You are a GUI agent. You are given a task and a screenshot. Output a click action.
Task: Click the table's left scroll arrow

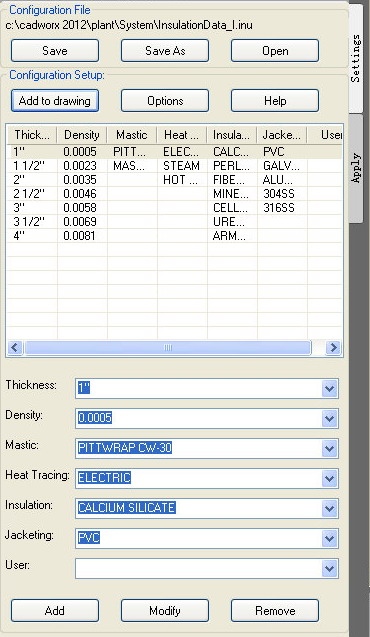click(x=15, y=348)
